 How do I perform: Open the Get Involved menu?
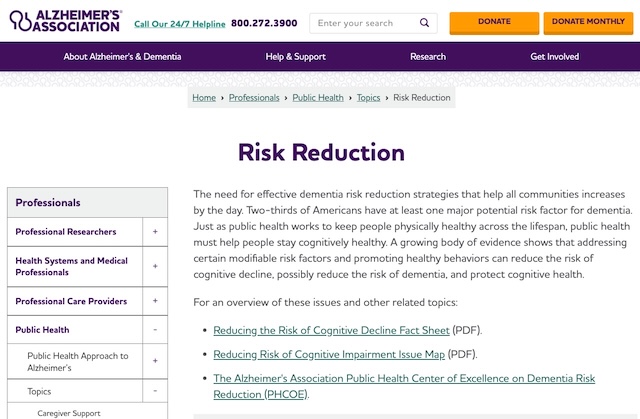tap(554, 57)
